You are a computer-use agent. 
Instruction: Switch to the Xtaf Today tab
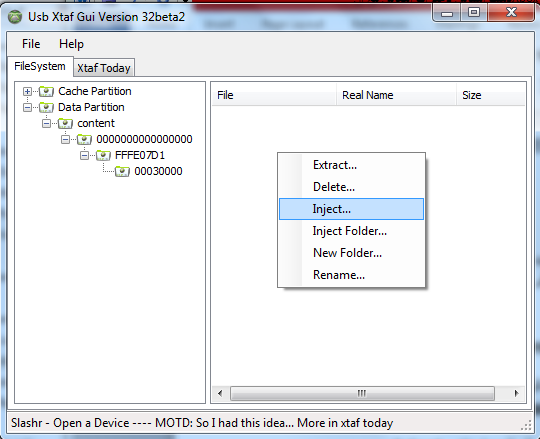click(104, 68)
